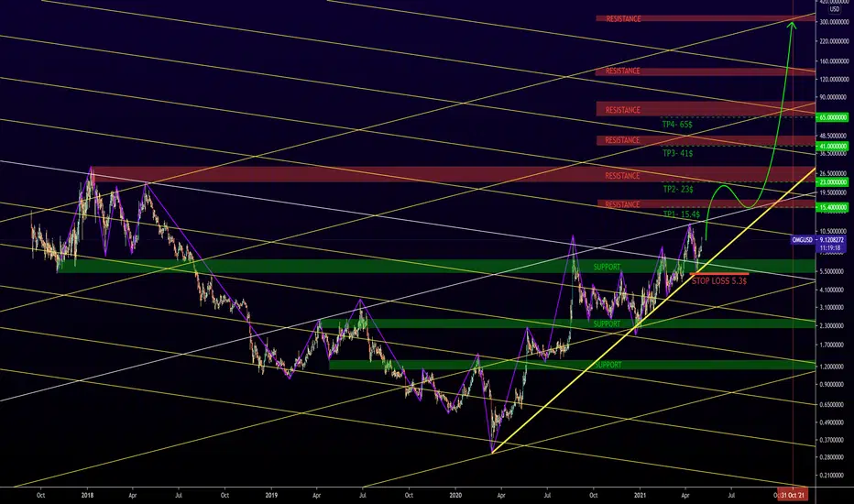The height and width of the screenshot is (504, 854).
Task: Click the RESISTANCE label above TP4- 65$
Action: 622,110
